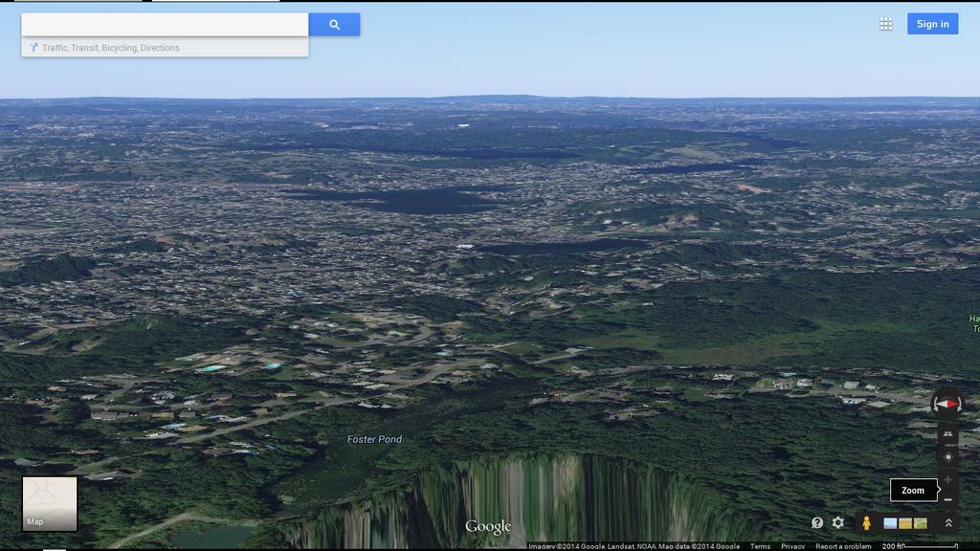Open the Terms link

(760, 546)
